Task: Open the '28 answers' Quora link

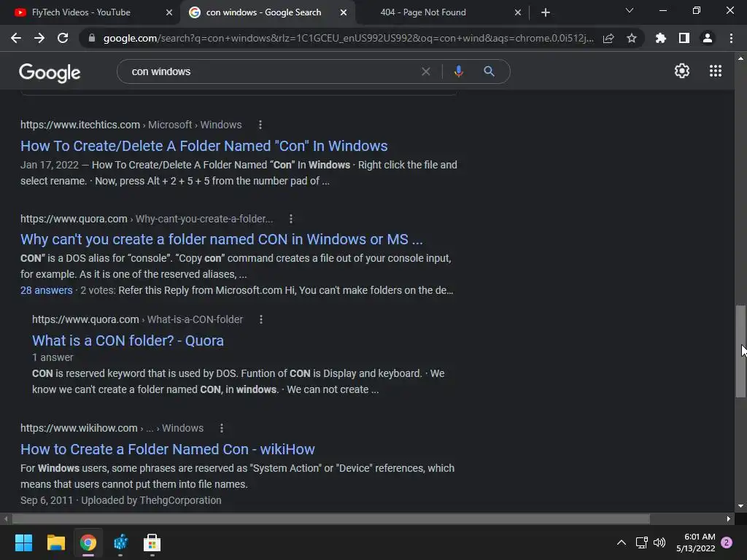Action: tap(46, 290)
